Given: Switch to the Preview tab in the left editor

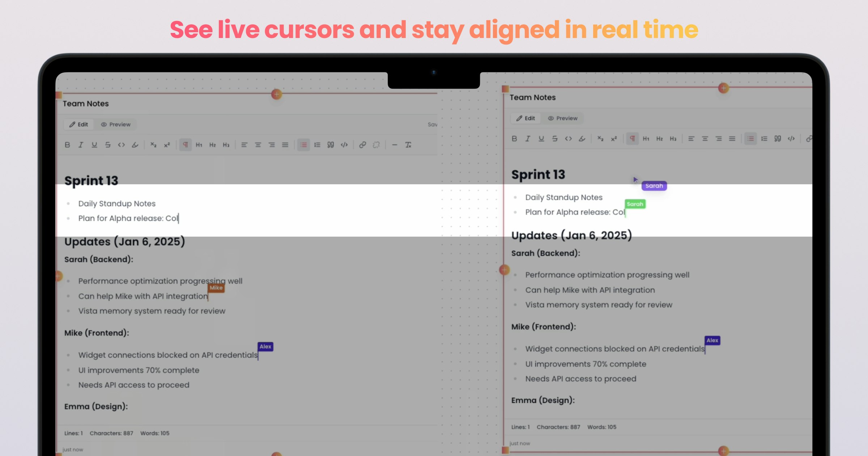Looking at the screenshot, I should 116,124.
